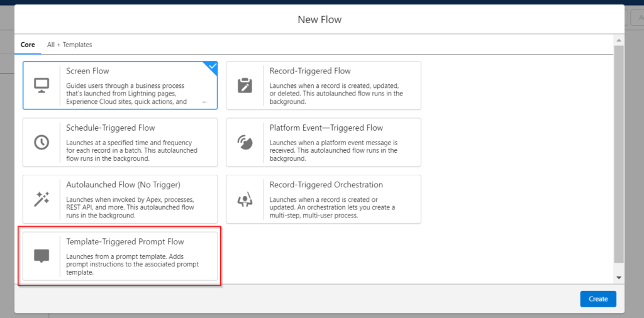Click the Schedule-Triggered Flow description text
This screenshot has height=318, width=644.
coord(132,151)
